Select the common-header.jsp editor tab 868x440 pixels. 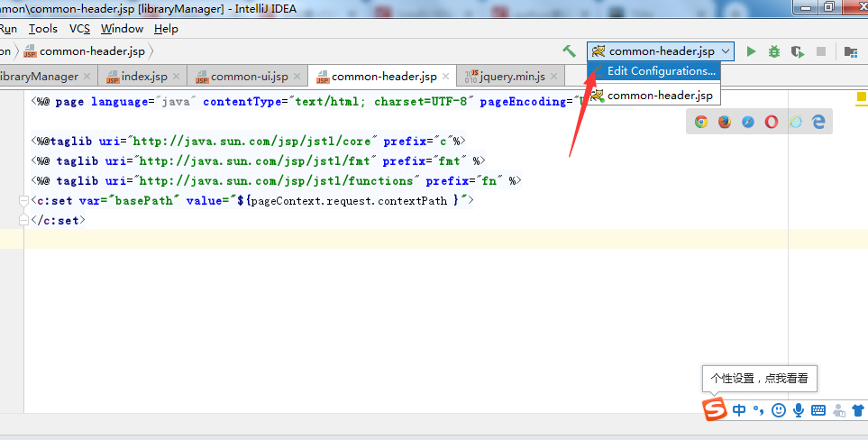(x=384, y=77)
